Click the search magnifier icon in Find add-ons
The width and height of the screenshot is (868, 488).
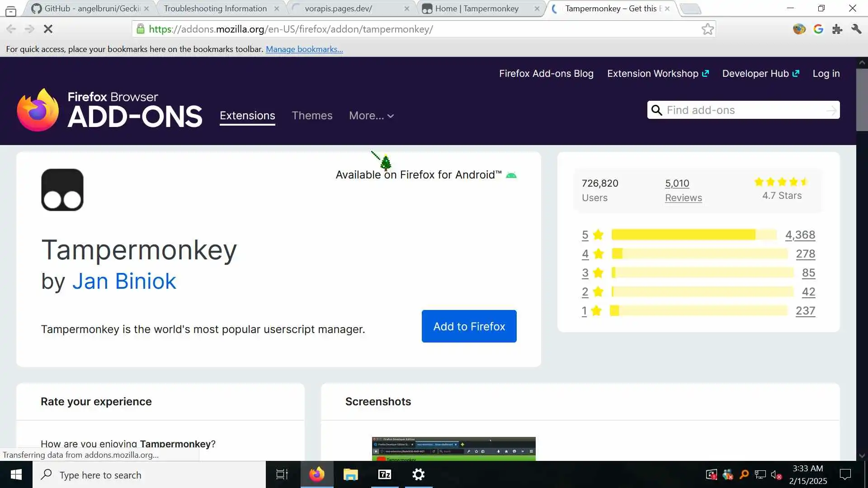656,110
